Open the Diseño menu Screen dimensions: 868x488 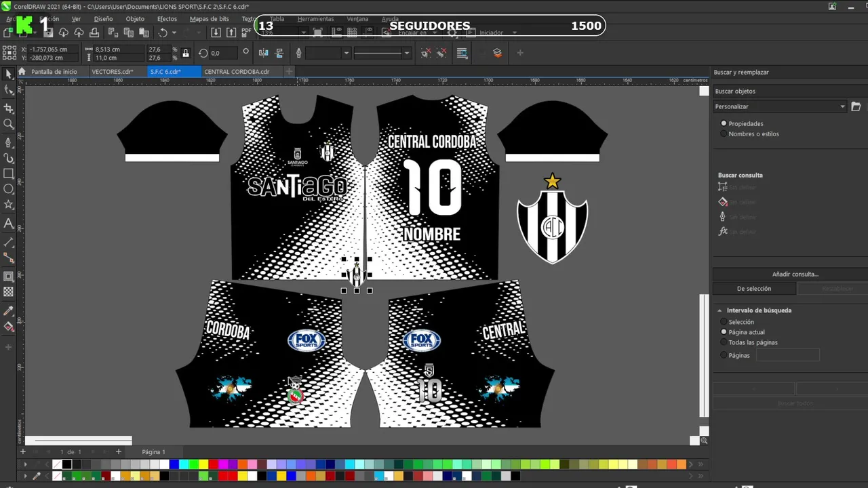[103, 19]
